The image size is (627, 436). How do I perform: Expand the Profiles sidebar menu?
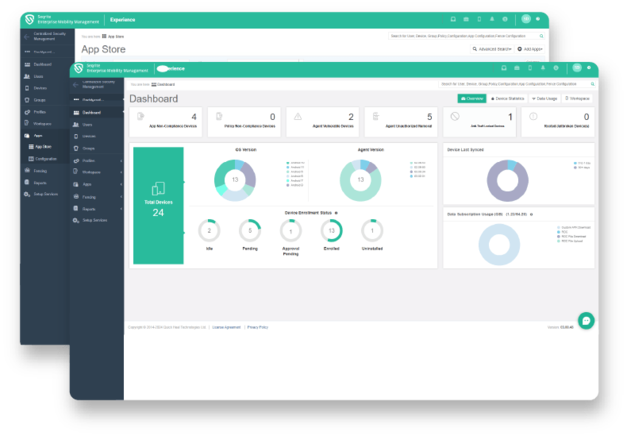[92, 160]
